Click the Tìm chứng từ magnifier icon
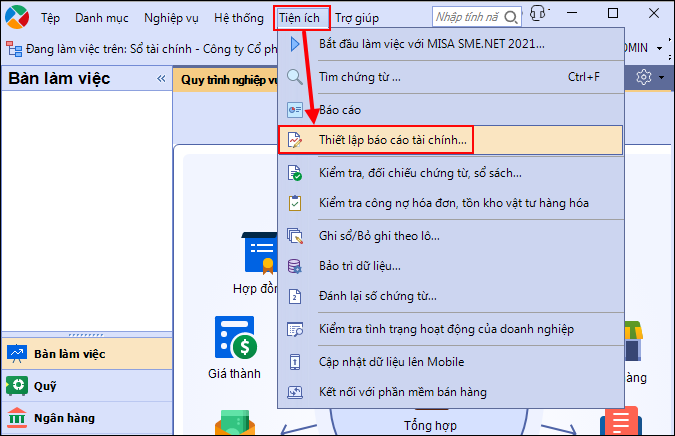The image size is (675, 436). pos(294,77)
